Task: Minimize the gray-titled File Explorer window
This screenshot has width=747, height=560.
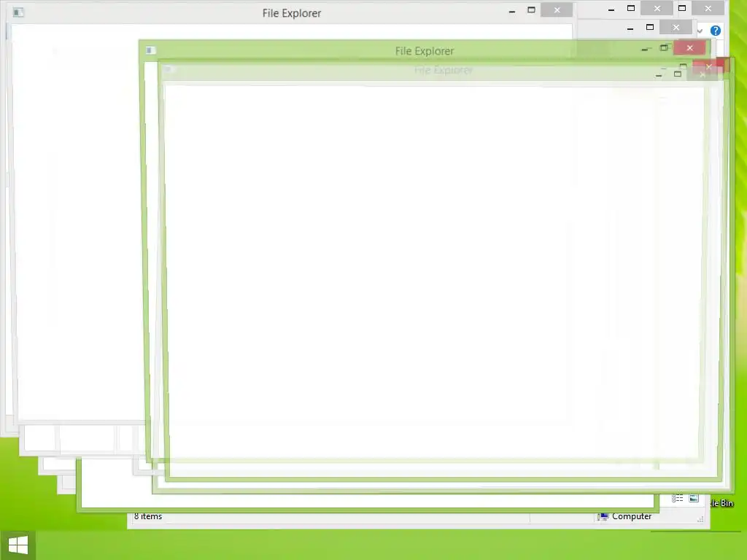Action: [512, 11]
